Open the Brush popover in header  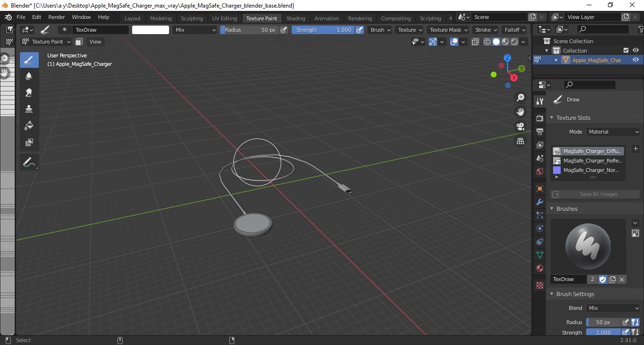tap(380, 29)
